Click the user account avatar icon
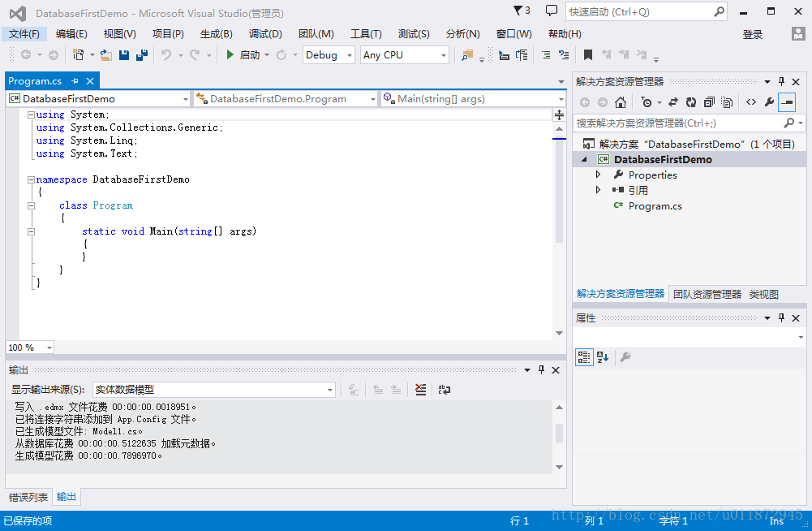This screenshot has width=812, height=531. pyautogui.click(x=798, y=34)
